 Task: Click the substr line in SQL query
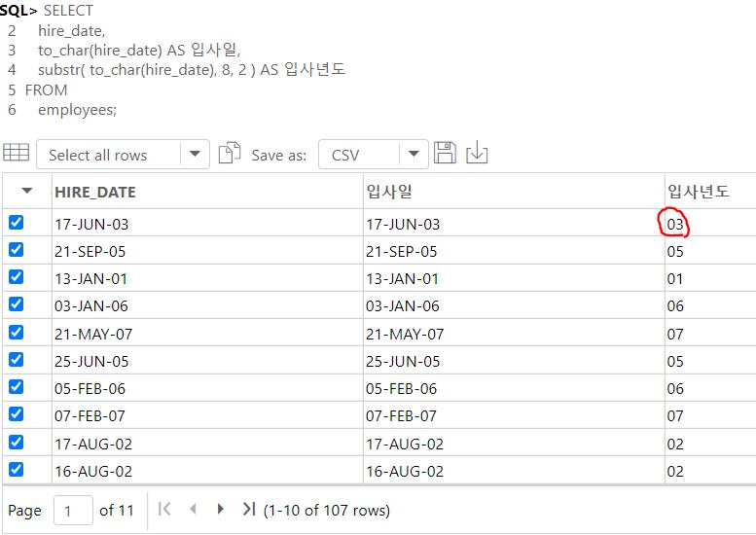click(192, 70)
